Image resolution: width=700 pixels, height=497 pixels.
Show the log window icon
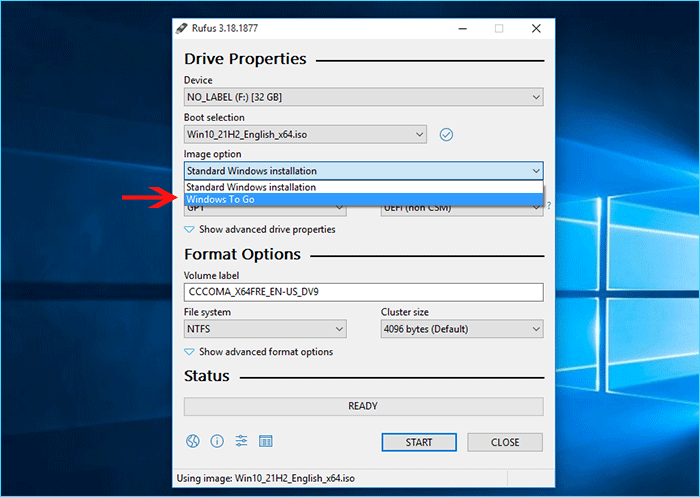(x=266, y=441)
